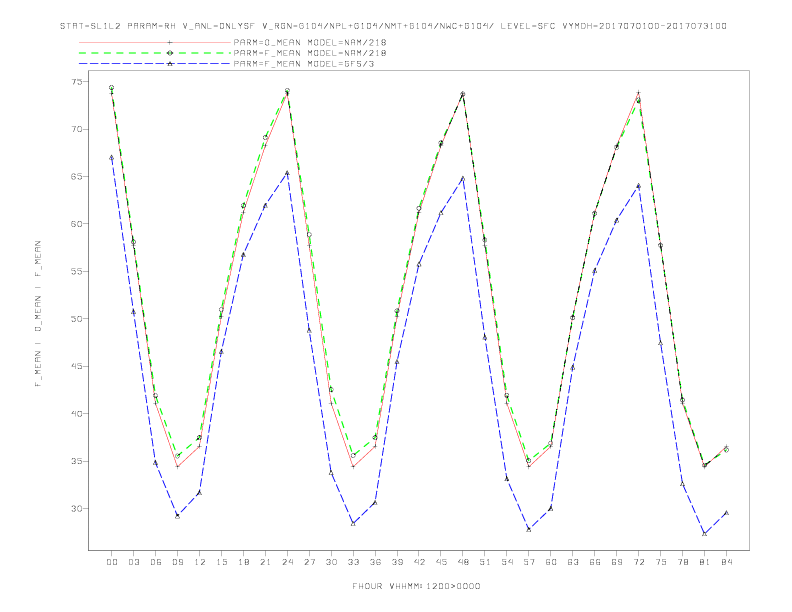Click the x-axis tick label 06
The width and height of the screenshot is (792, 612).
click(x=156, y=562)
